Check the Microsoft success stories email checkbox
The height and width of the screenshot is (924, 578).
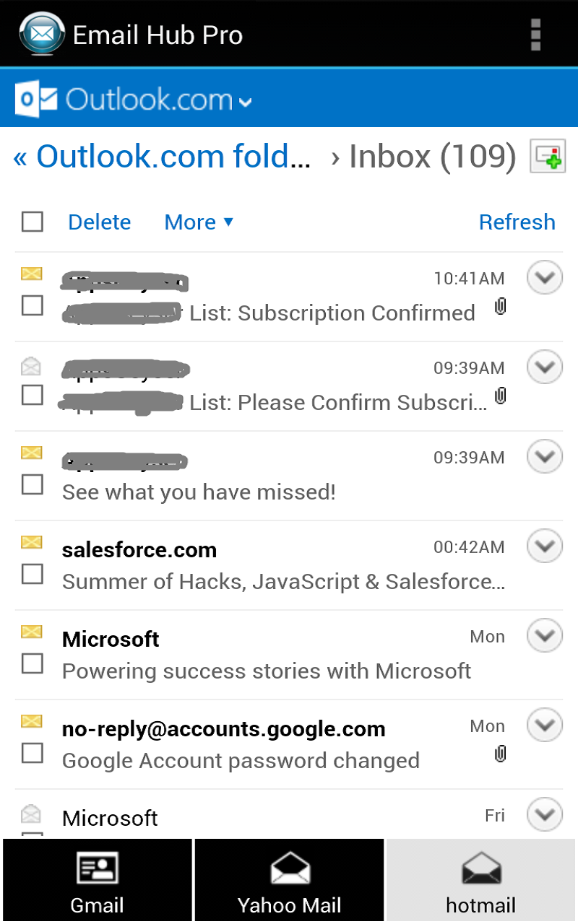click(x=32, y=664)
